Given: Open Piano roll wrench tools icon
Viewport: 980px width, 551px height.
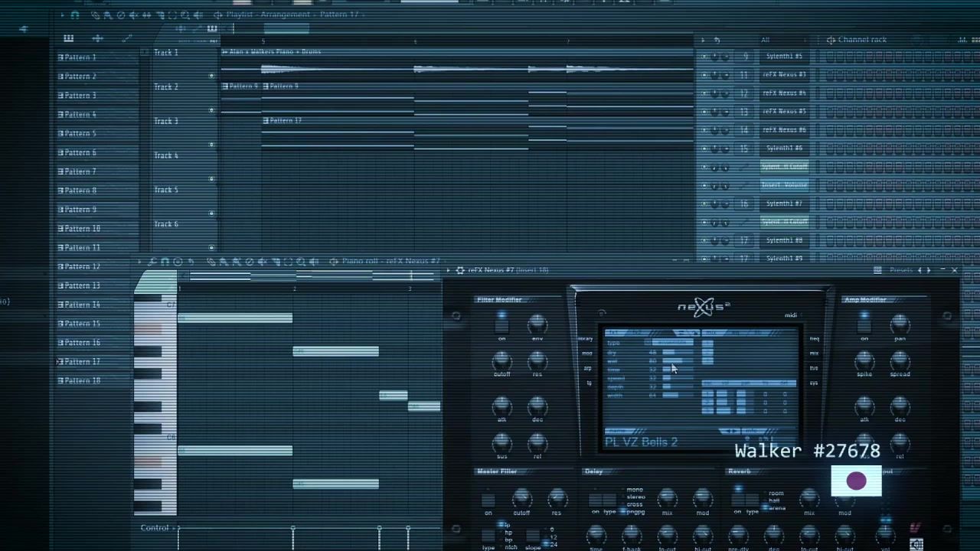Looking at the screenshot, I should pyautogui.click(x=153, y=261).
